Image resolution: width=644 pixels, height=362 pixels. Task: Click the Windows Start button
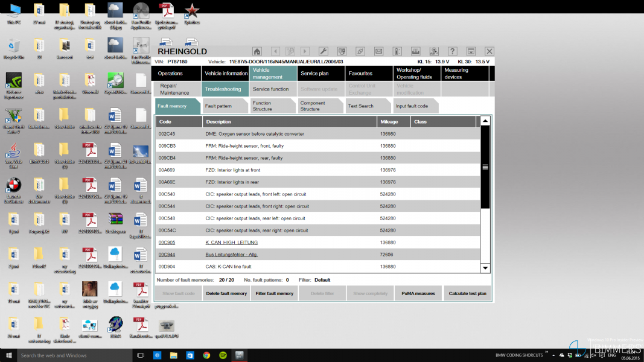coord(8,355)
